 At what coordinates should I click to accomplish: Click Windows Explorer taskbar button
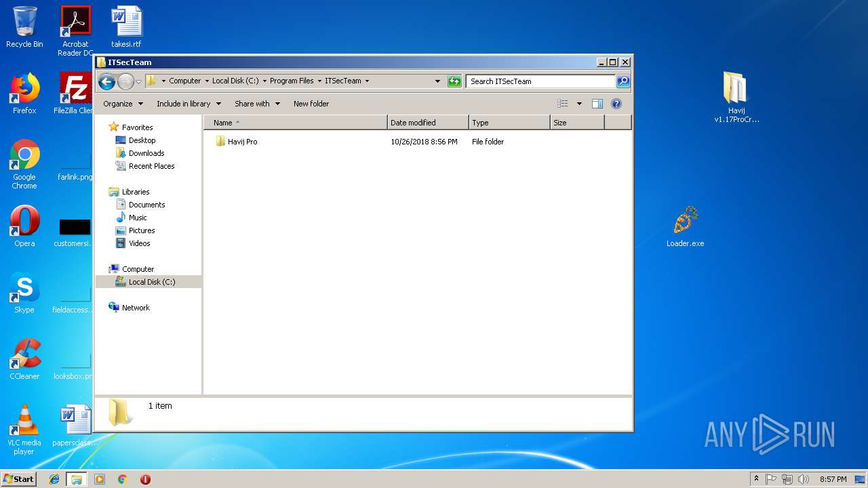(77, 479)
